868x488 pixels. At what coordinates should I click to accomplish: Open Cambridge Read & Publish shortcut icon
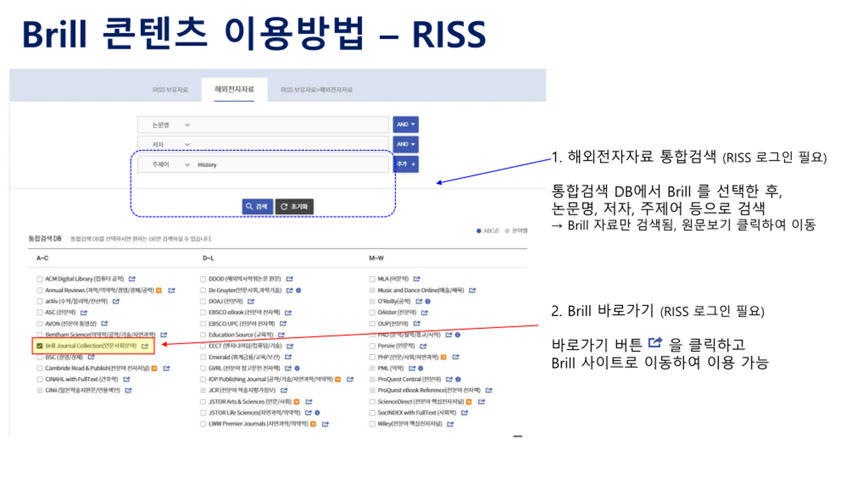pos(166,368)
